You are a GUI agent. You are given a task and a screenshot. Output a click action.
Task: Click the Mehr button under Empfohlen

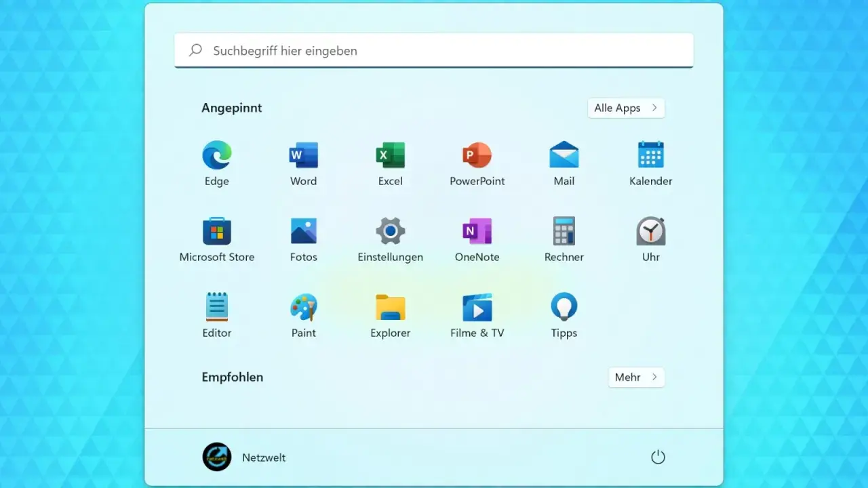click(636, 378)
